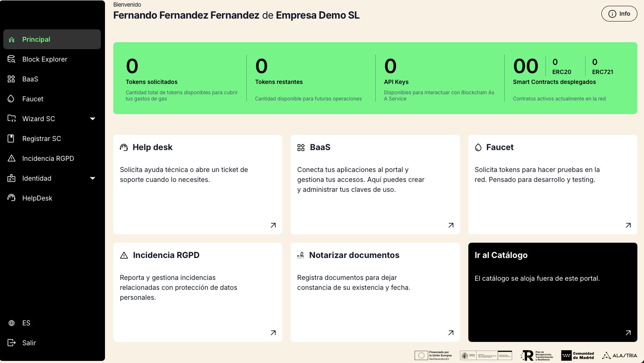
Task: Click the Faucet droplet icon in sidebar
Action: tap(11, 99)
